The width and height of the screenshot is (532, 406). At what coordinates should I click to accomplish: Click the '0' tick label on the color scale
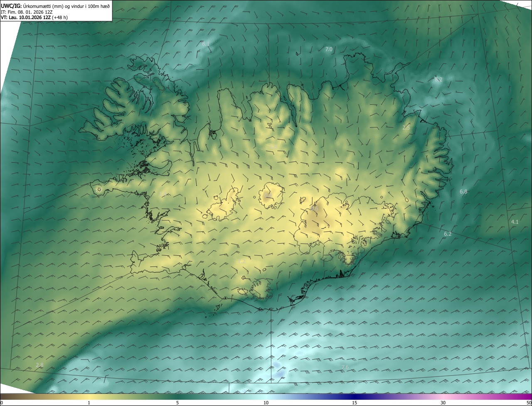coord(2,403)
